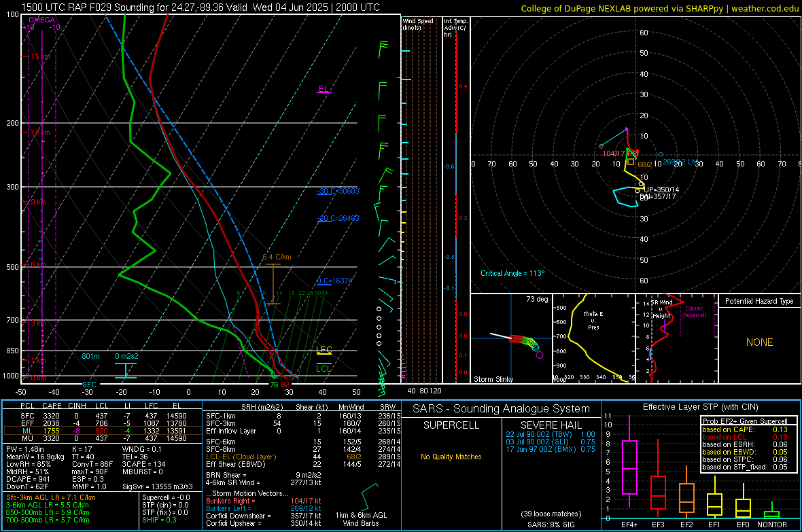
Task: Click the DCAPE = 941 value
Action: [x=28, y=479]
